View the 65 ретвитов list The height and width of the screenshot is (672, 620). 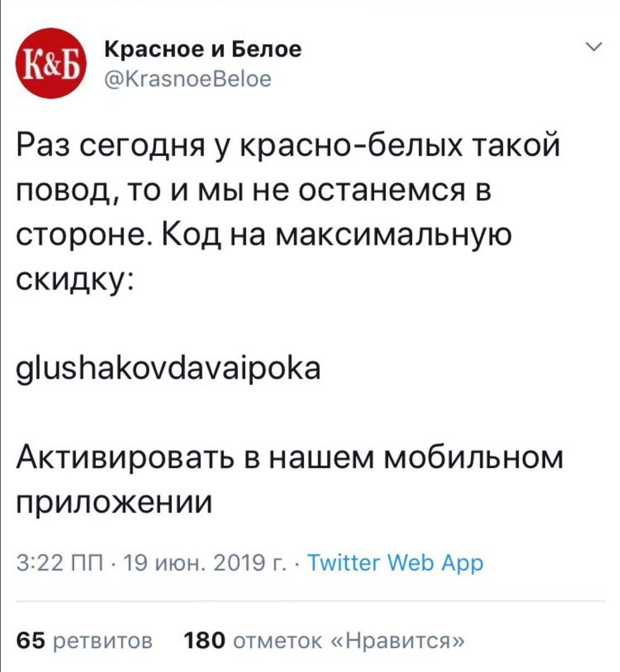[x=85, y=641]
